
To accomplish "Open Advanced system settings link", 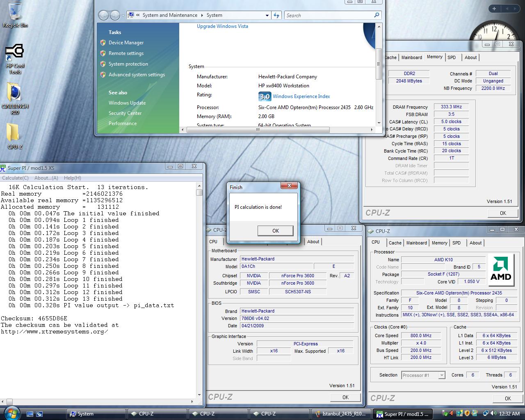I will pyautogui.click(x=137, y=75).
